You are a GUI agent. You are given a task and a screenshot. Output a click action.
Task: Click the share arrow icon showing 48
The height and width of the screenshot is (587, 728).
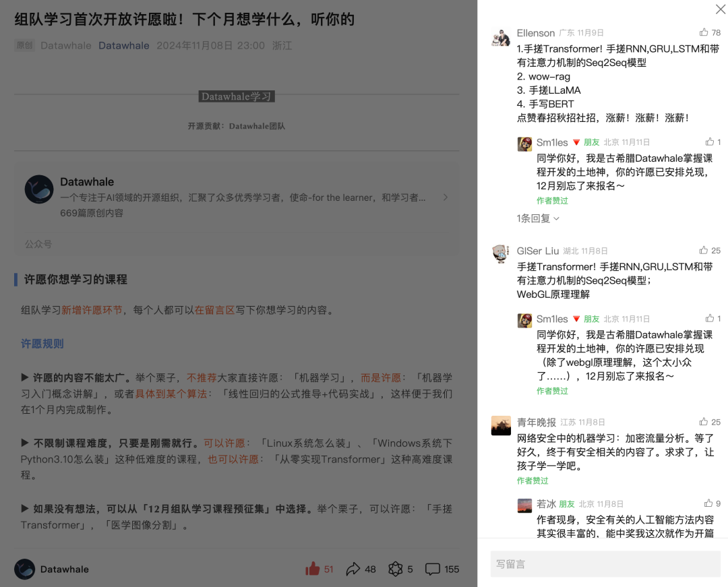[x=353, y=569]
